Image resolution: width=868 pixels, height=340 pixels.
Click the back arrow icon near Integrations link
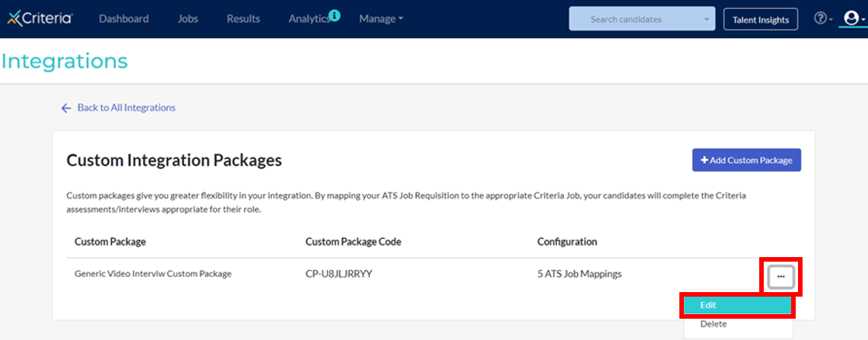pyautogui.click(x=66, y=108)
